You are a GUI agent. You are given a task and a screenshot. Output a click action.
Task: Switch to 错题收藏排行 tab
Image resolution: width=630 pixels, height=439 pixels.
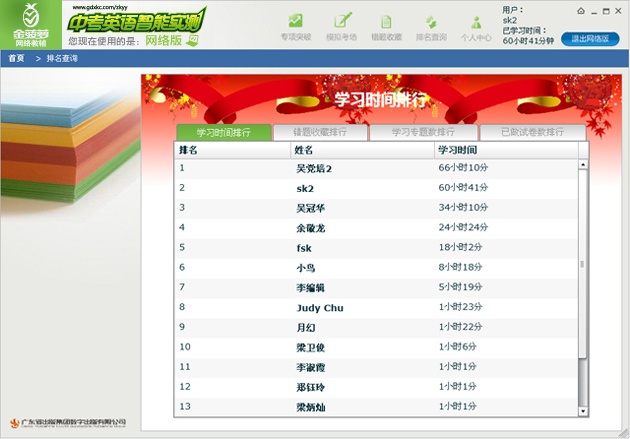click(x=320, y=132)
